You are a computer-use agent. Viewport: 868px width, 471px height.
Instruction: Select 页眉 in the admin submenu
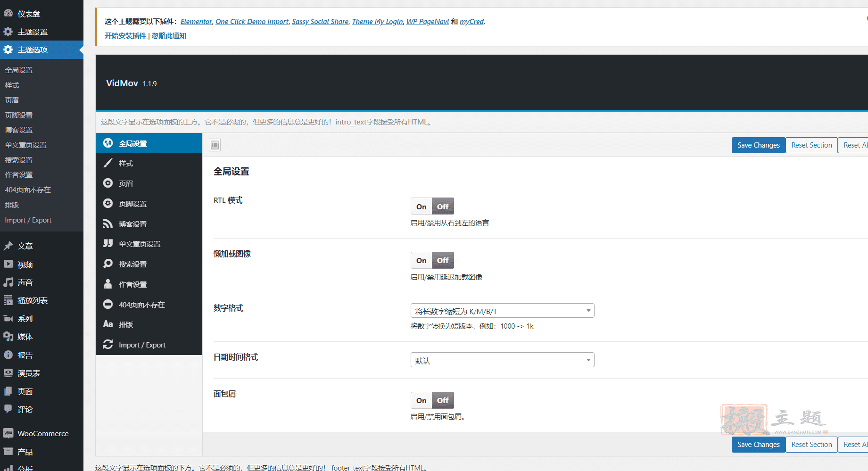click(12, 100)
